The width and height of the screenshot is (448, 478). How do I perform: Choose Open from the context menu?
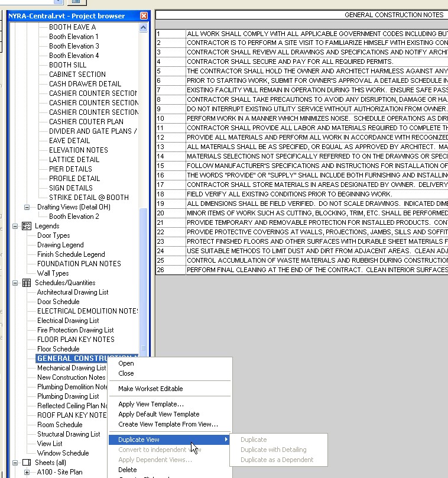pyautogui.click(x=126, y=363)
